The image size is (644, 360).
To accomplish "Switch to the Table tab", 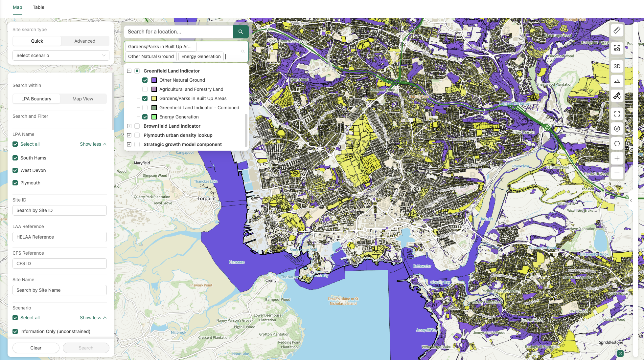I will tap(38, 7).
